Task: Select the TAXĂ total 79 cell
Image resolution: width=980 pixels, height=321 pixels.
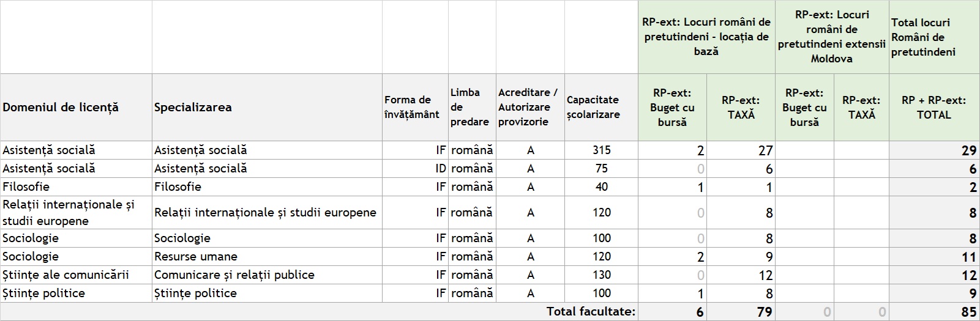Action: pyautogui.click(x=741, y=312)
